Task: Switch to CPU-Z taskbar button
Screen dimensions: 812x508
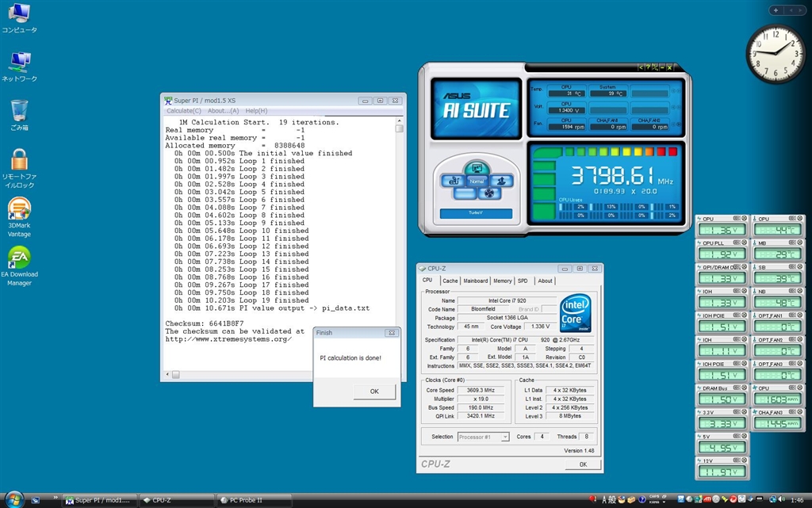Action: (177, 500)
